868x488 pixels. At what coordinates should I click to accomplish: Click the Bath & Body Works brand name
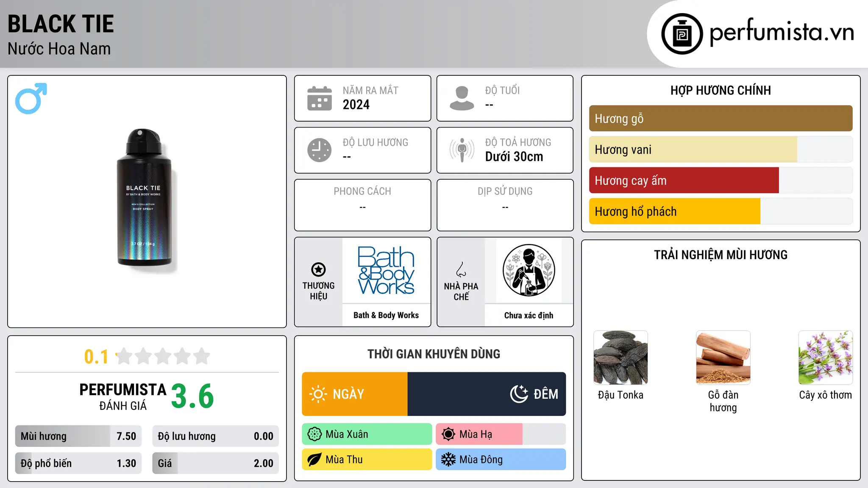click(386, 315)
